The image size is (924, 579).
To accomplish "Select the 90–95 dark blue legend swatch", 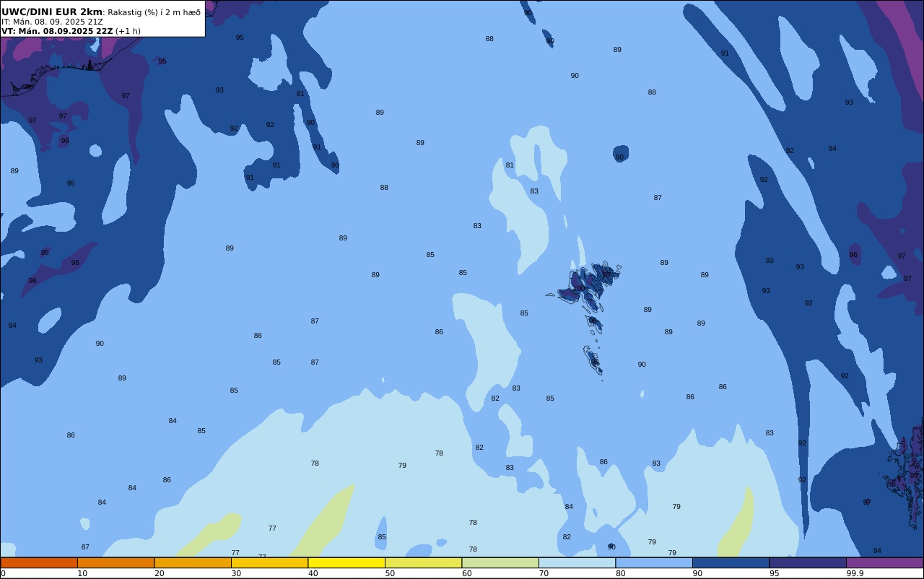I will pyautogui.click(x=731, y=562).
